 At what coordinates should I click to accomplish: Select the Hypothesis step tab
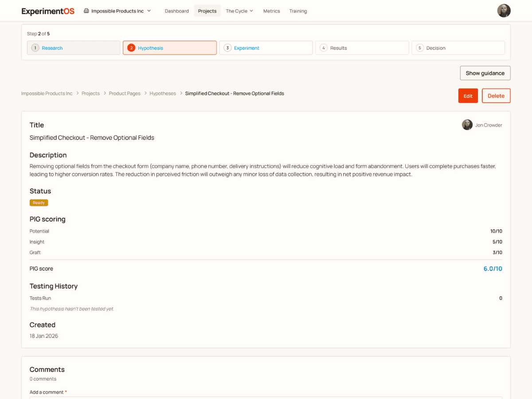[169, 48]
